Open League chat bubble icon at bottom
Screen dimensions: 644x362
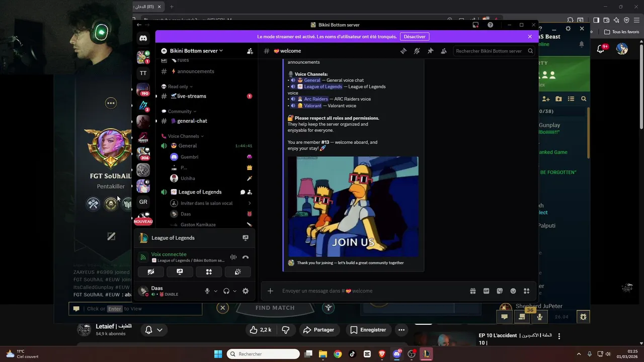504,317
